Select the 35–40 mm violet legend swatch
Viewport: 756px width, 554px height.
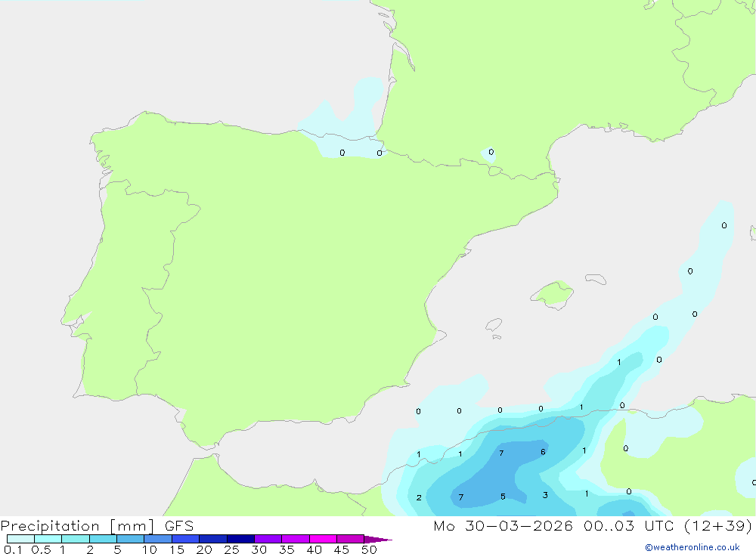pos(295,539)
